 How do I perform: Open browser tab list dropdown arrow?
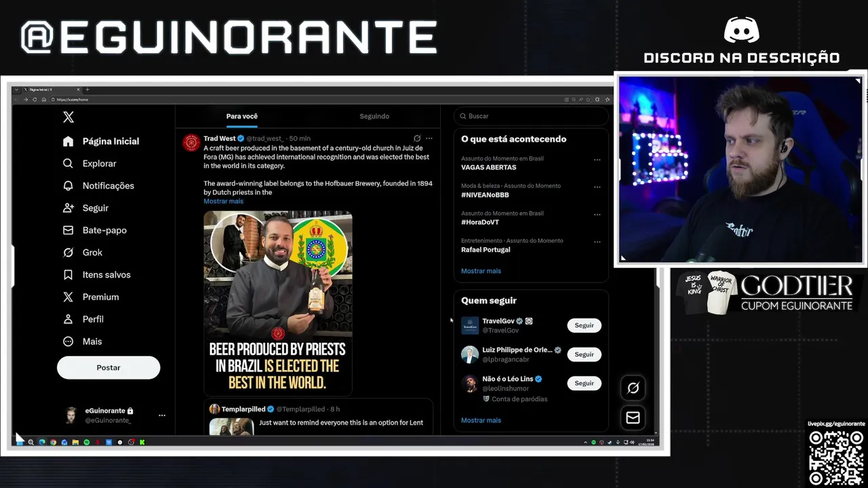coord(17,89)
